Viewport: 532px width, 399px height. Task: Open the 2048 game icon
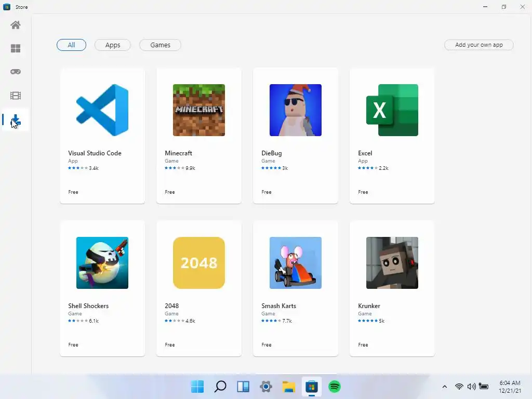[x=199, y=263]
